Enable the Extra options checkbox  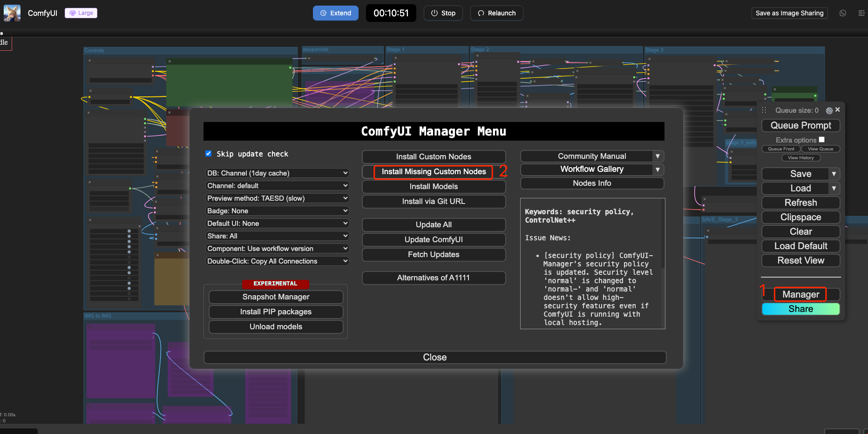click(x=822, y=139)
